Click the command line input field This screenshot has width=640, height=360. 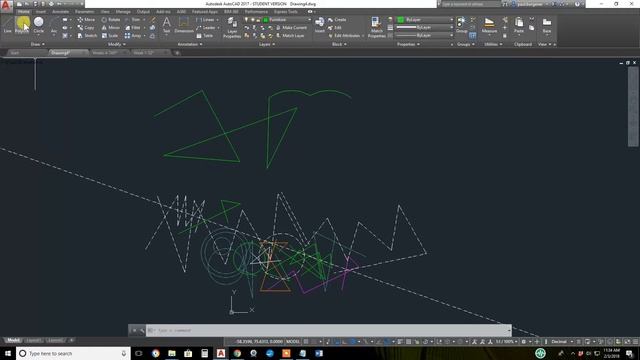329,330
